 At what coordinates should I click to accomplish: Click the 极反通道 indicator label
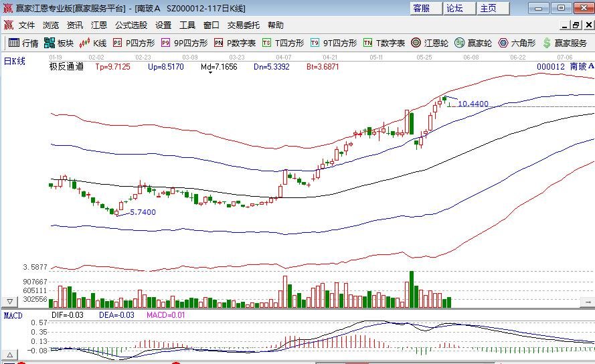[x=66, y=67]
